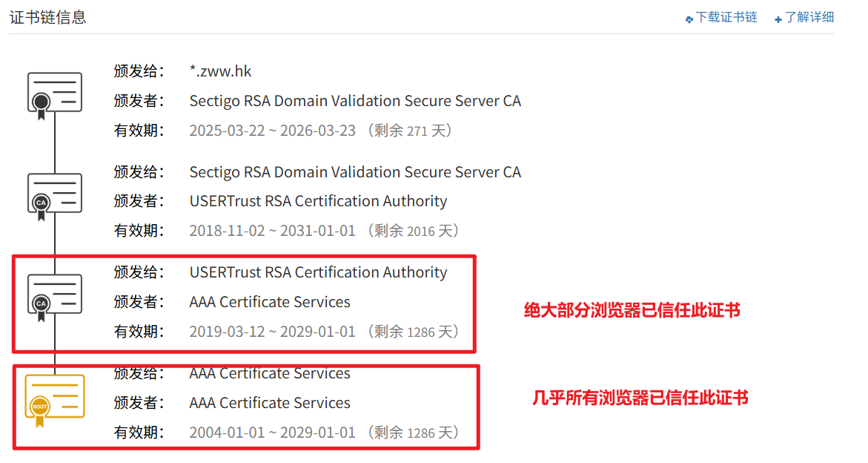Click the validity period 2025-03-22 ~ 2026-03-23
868x463 pixels.
point(273,131)
